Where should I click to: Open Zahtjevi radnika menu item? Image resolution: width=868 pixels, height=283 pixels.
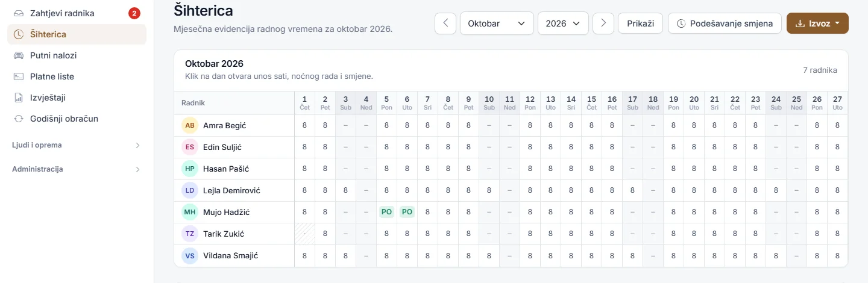pyautogui.click(x=77, y=13)
